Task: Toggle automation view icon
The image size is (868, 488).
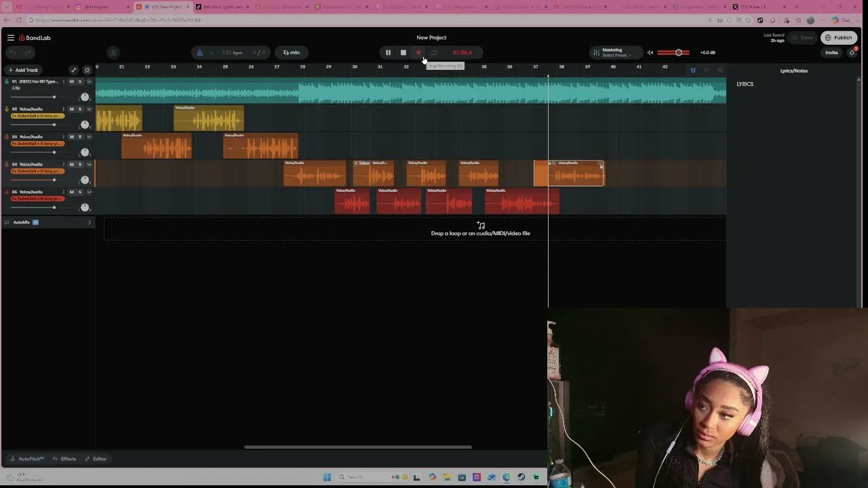Action: pyautogui.click(x=74, y=70)
